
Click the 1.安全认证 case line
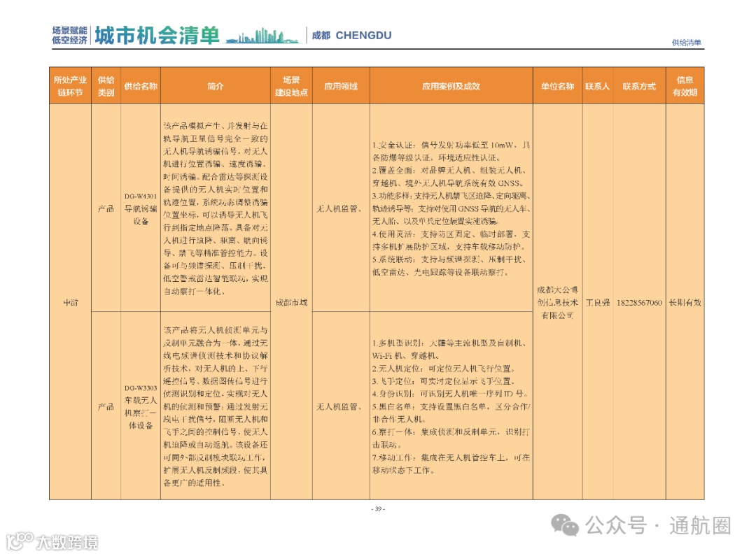click(451, 151)
